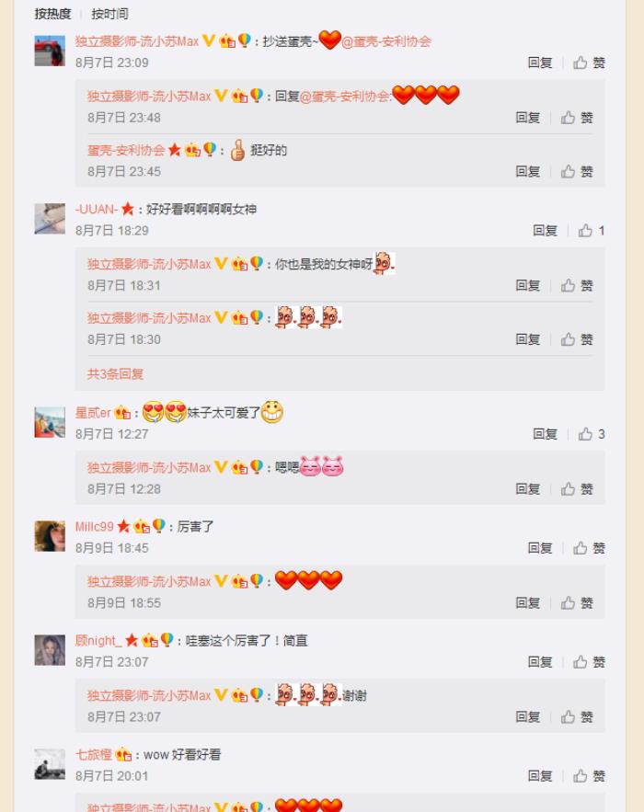This screenshot has width=644, height=812.
Task: Open the 七旅橙 user avatar
Action: tap(50, 764)
